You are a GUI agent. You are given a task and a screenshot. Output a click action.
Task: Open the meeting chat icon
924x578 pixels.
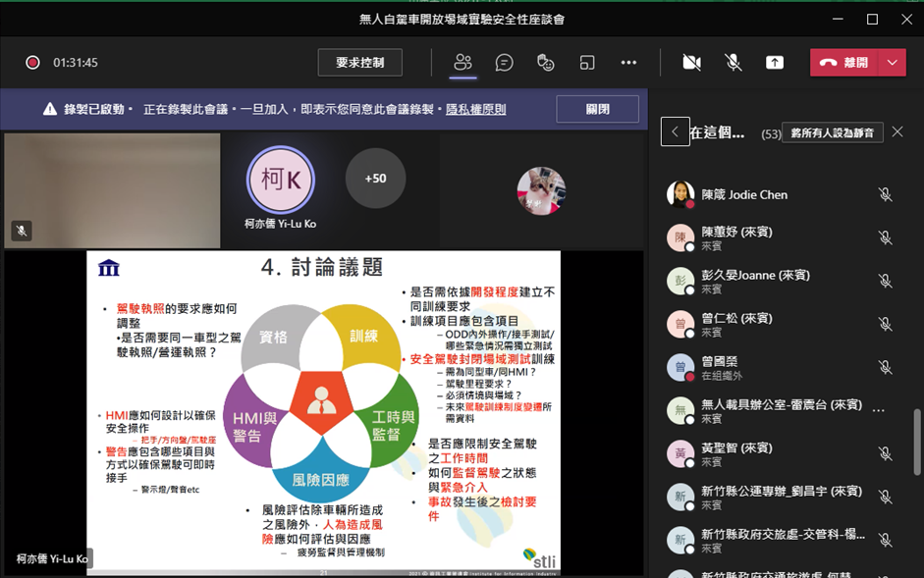(504, 63)
